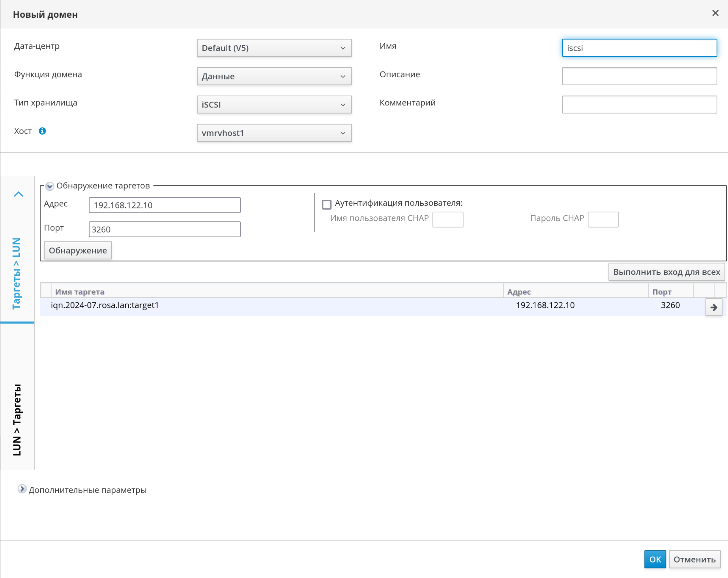Click the info icon next to Хост
This screenshot has width=728, height=578.
tap(42, 131)
